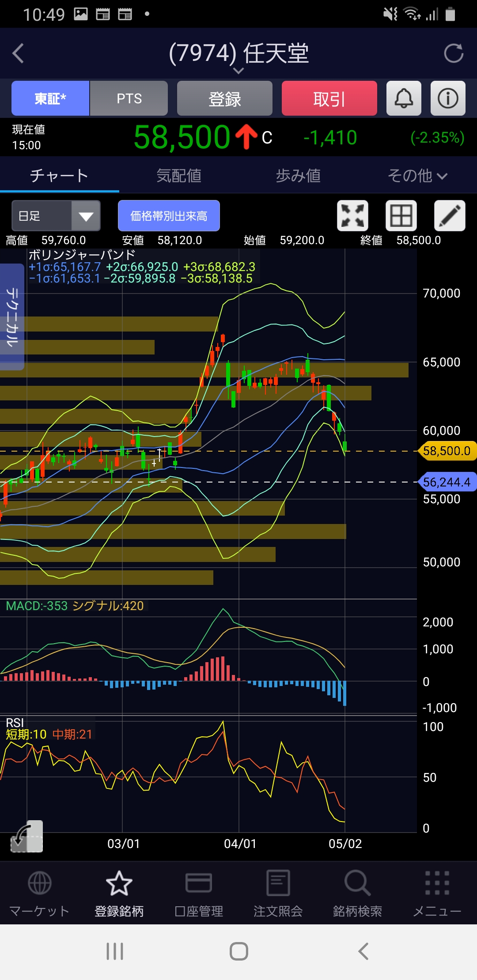The height and width of the screenshot is (980, 477).
Task: Expand chart to fullscreen
Action: pos(352,216)
